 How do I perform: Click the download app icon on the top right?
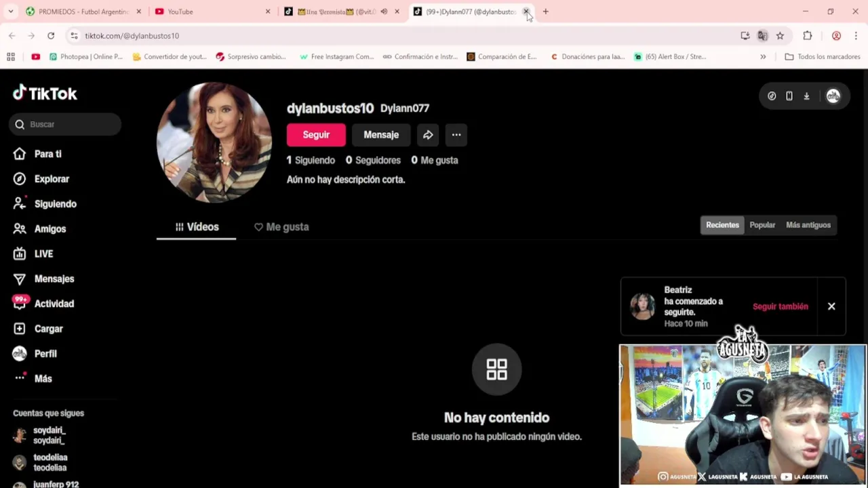tap(806, 96)
